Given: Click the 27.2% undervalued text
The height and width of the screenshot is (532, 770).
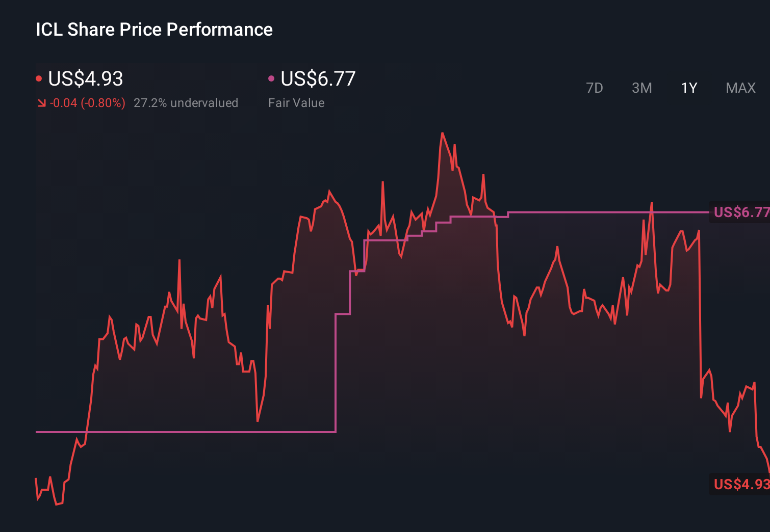Looking at the screenshot, I should point(186,102).
